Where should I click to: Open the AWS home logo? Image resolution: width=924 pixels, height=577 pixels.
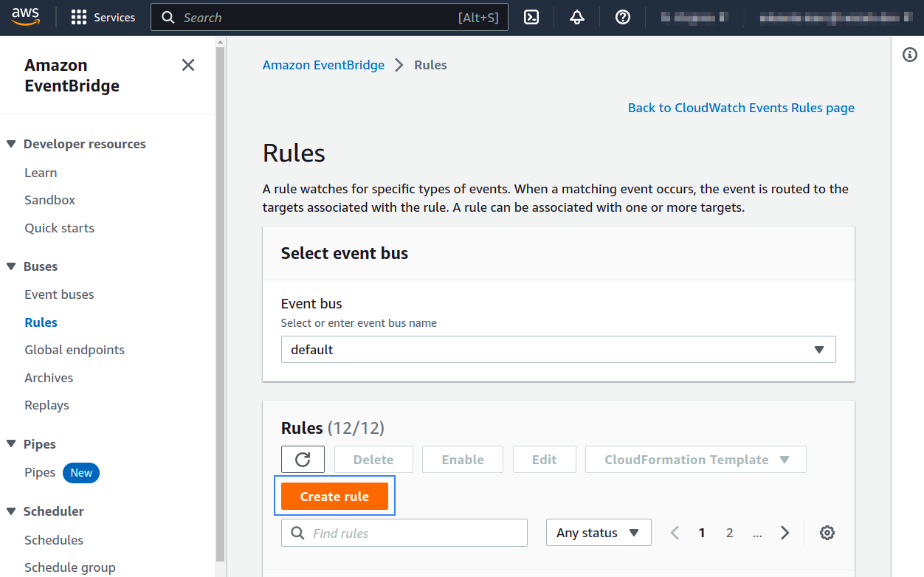[x=26, y=17]
